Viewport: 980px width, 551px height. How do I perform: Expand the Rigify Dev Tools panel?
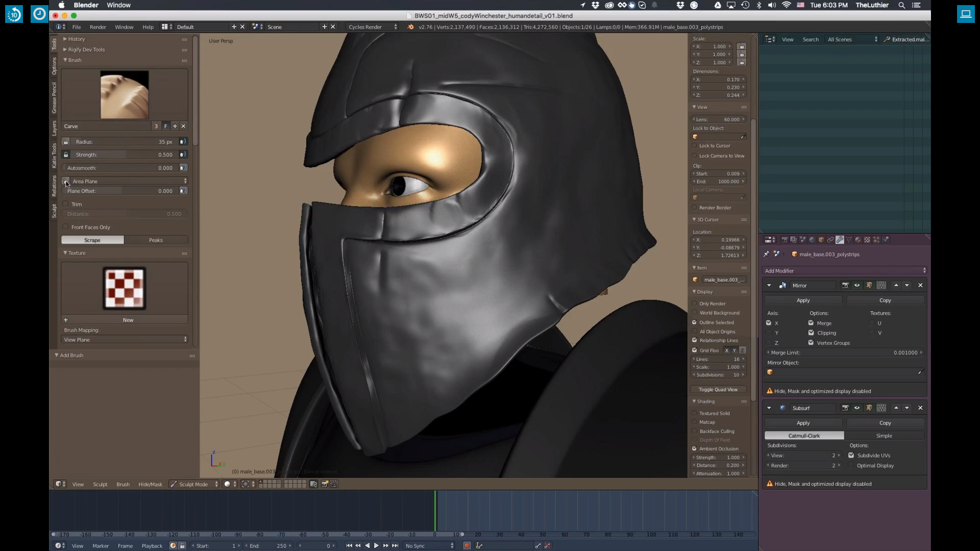[x=86, y=49]
